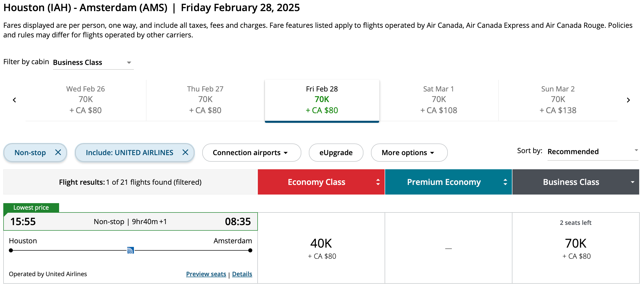Switch to Sun Mar 2 date tab
The image size is (644, 286).
tap(558, 100)
